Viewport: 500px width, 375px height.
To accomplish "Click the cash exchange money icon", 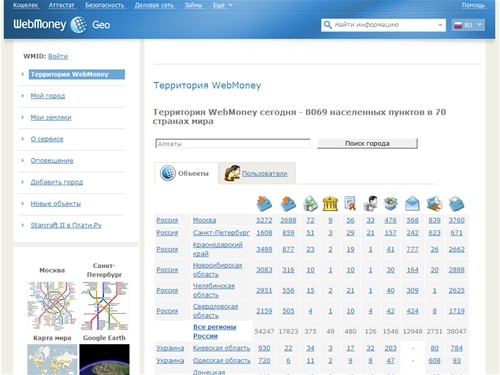I will coord(310,203).
